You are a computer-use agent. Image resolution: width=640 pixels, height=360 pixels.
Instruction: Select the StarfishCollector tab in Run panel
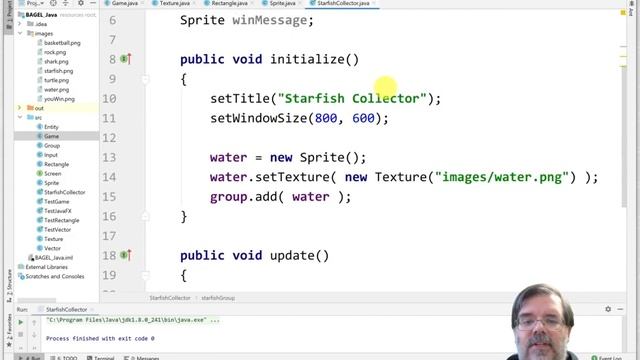[66, 309]
